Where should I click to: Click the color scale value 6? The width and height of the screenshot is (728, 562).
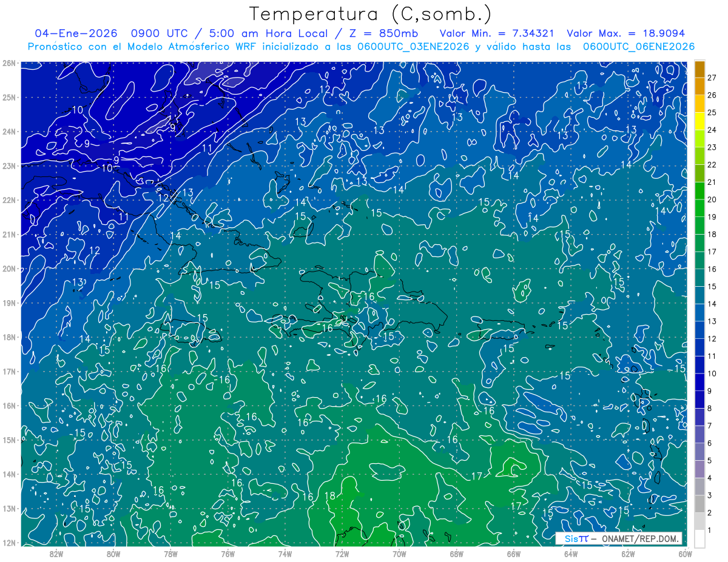click(711, 443)
